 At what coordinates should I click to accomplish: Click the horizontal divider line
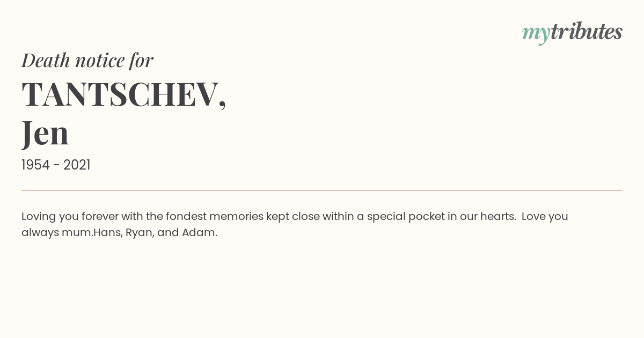click(x=322, y=190)
